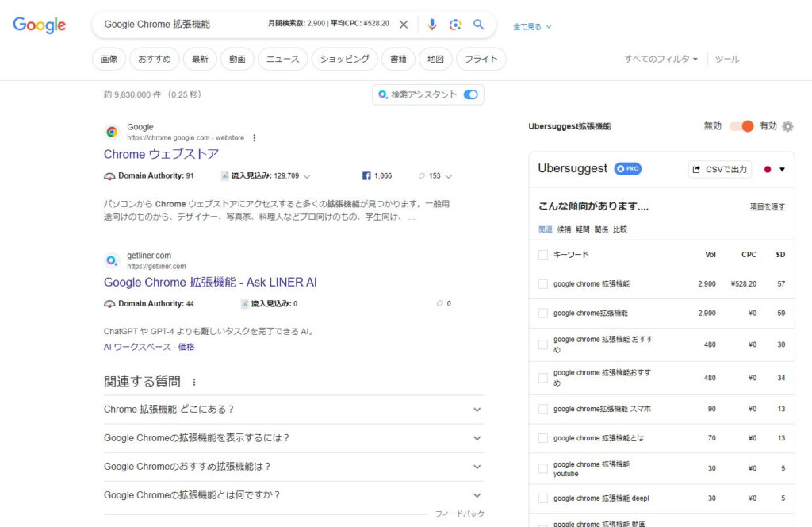
Task: Open the three-dot menu next to Chrome ウェブストア result
Action: click(254, 137)
